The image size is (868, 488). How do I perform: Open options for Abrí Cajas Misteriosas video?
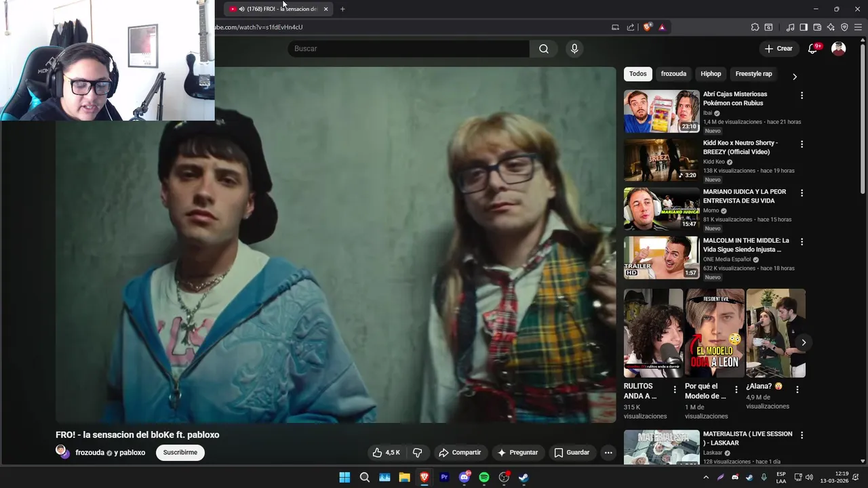(x=802, y=96)
